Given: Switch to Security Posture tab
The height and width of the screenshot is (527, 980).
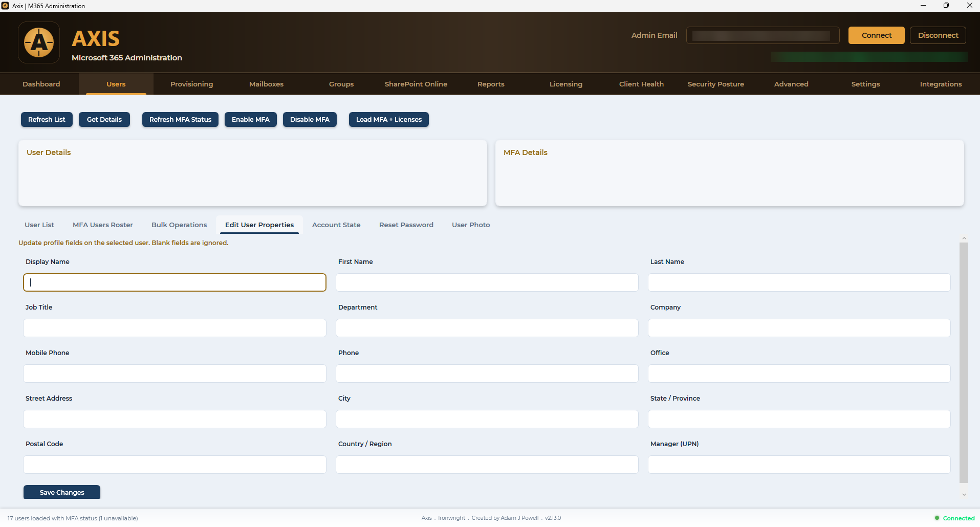Looking at the screenshot, I should (x=716, y=84).
